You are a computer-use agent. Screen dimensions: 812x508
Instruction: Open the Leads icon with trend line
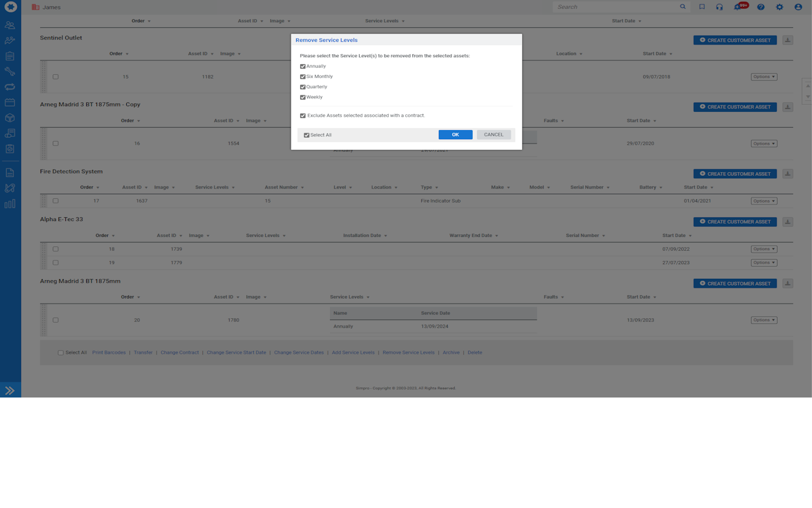point(10,41)
